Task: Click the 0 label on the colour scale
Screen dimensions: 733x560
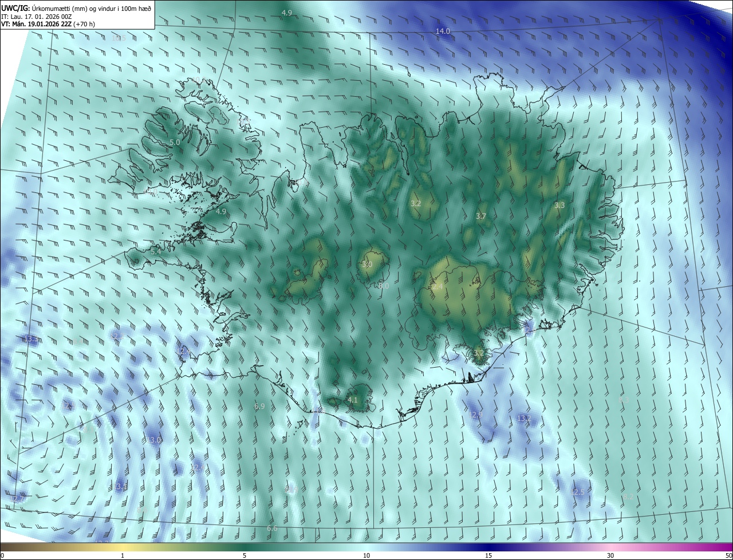Action: click(2, 555)
